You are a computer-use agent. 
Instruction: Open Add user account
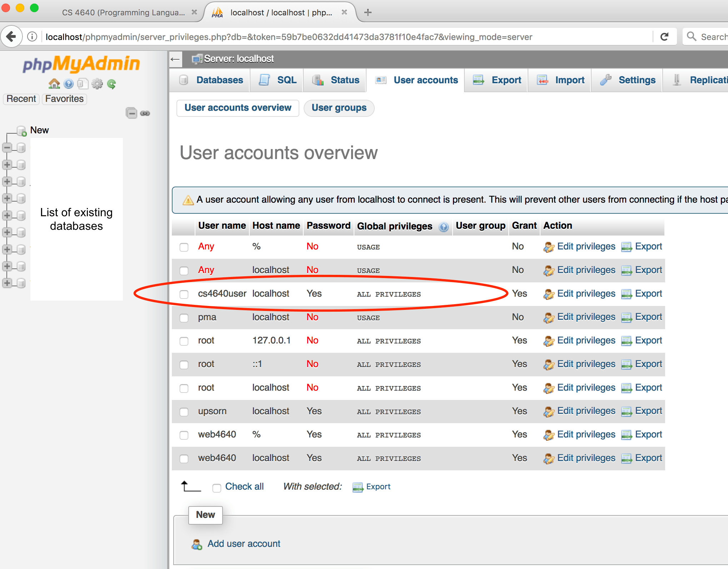click(243, 543)
